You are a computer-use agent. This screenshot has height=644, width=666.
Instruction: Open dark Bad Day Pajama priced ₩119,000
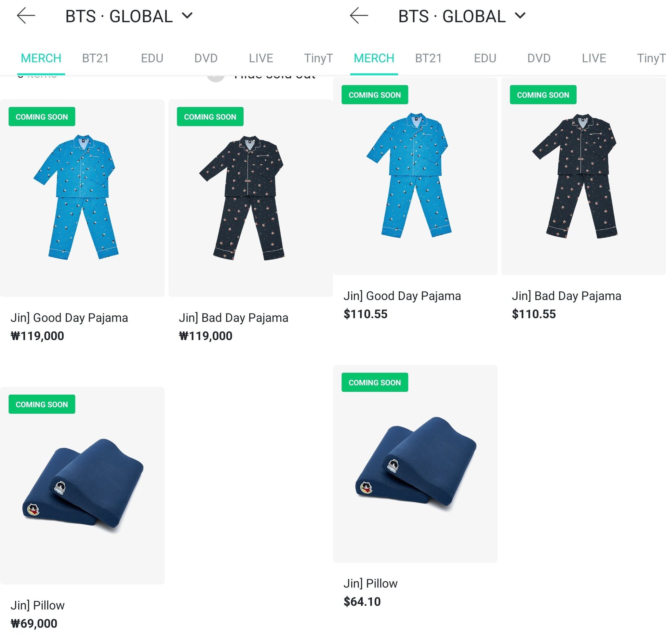pyautogui.click(x=250, y=198)
